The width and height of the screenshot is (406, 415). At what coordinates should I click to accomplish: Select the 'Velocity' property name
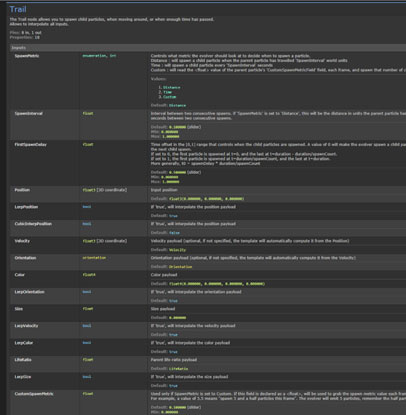[x=22, y=241]
